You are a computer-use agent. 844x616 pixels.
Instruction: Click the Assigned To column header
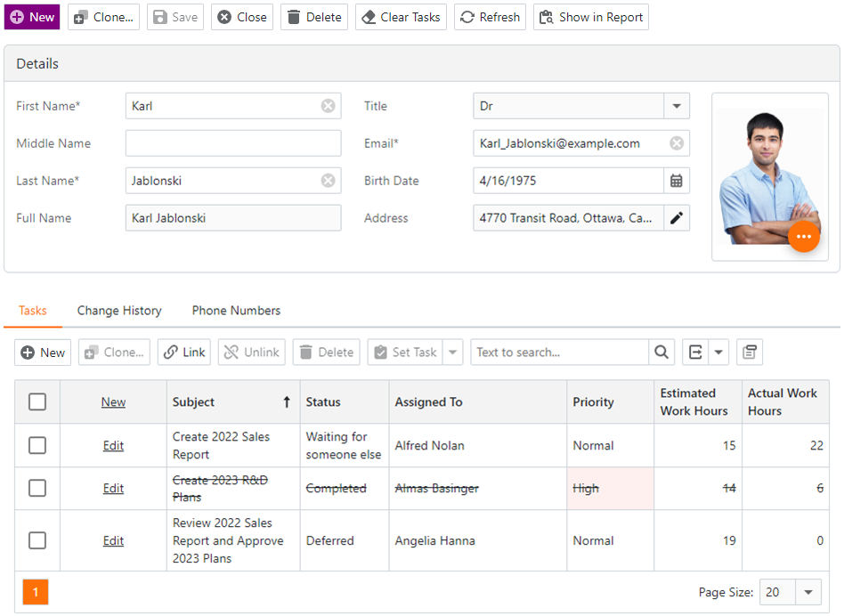click(477, 401)
